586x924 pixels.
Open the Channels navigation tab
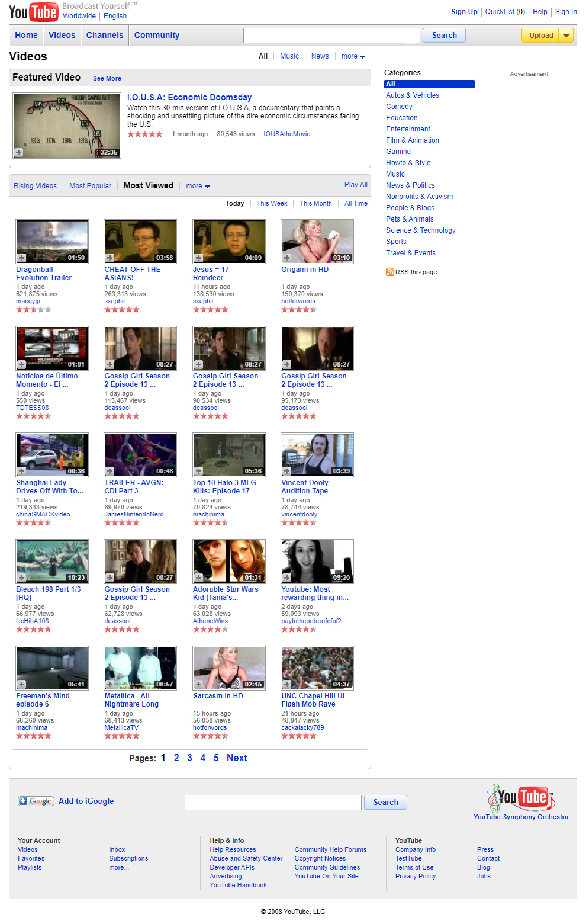[x=105, y=36]
